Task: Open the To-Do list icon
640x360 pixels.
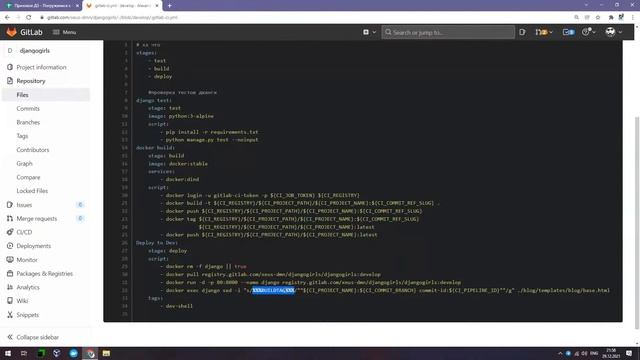Action: [568, 32]
